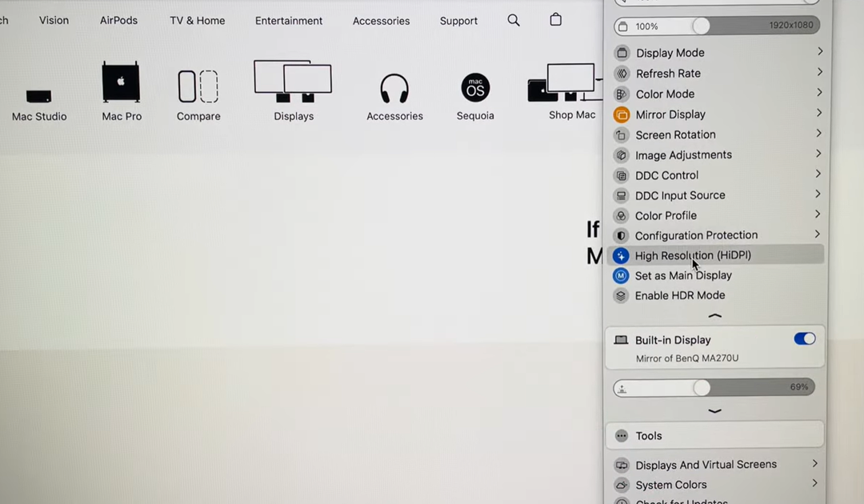The width and height of the screenshot is (864, 504).
Task: Click Set as Main Display
Action: tap(683, 275)
